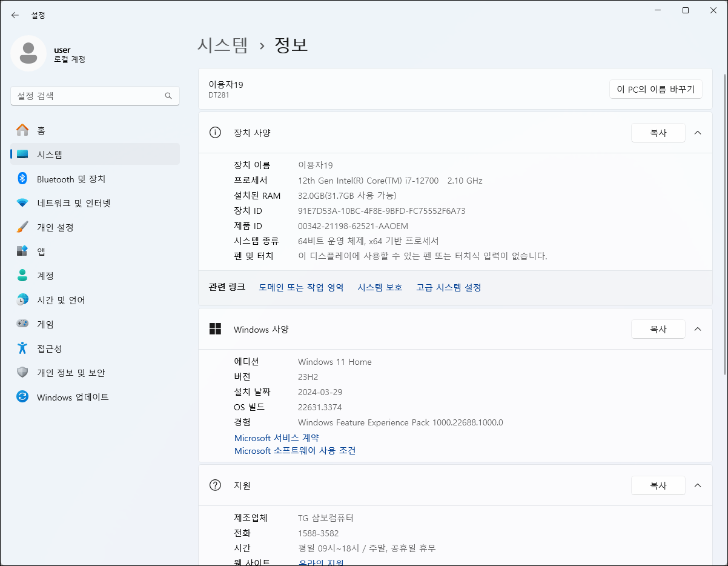The height and width of the screenshot is (566, 728).
Task: Click the processor value i7-12700 text
Action: [x=390, y=181]
